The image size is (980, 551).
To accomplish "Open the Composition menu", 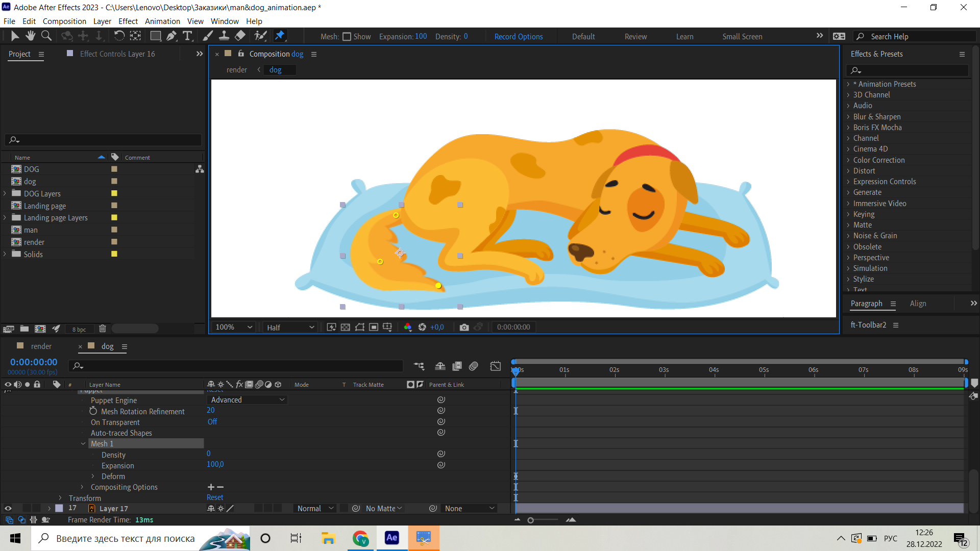I will click(x=64, y=21).
